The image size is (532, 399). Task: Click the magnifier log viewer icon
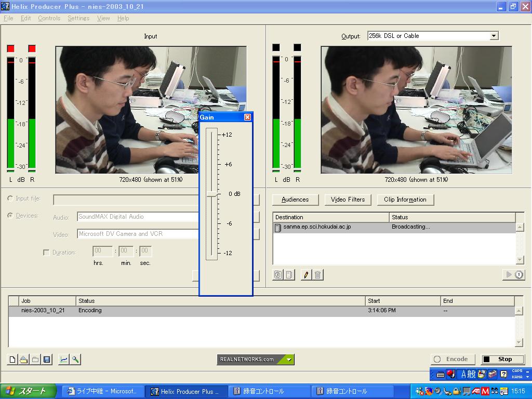[x=75, y=360]
